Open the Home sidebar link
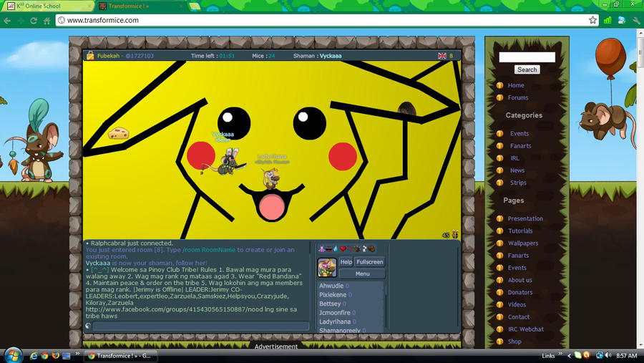Viewport: 644px width, 363px height. pos(515,85)
